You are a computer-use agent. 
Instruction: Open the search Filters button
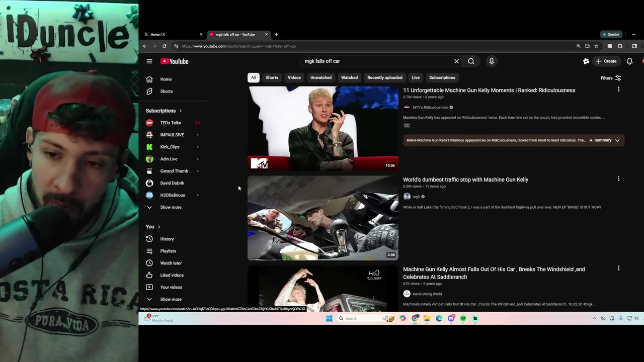coord(611,78)
